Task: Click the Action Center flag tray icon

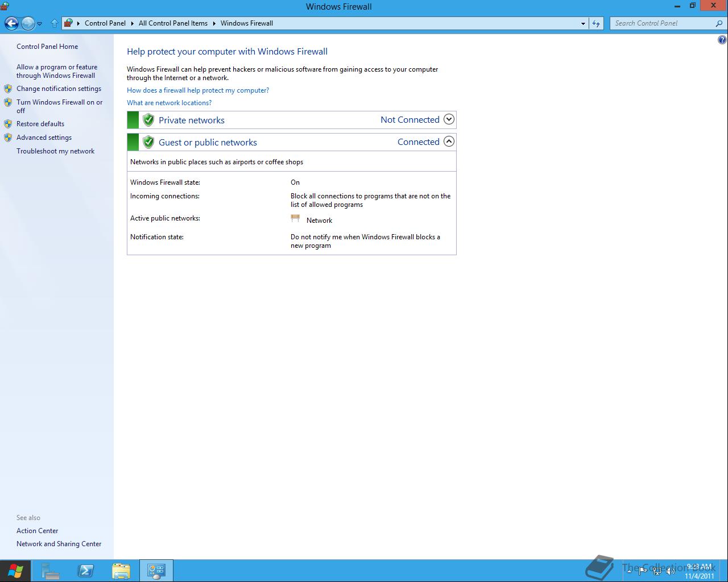Action: tap(642, 571)
